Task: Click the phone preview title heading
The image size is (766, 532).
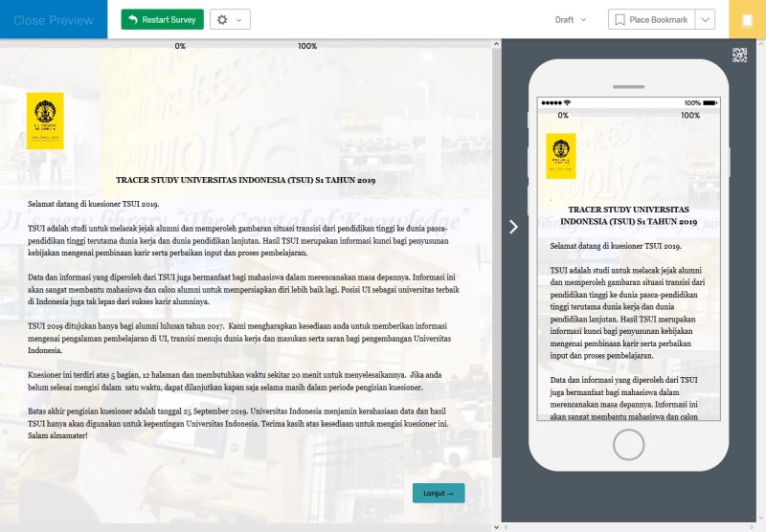Action: (628, 215)
